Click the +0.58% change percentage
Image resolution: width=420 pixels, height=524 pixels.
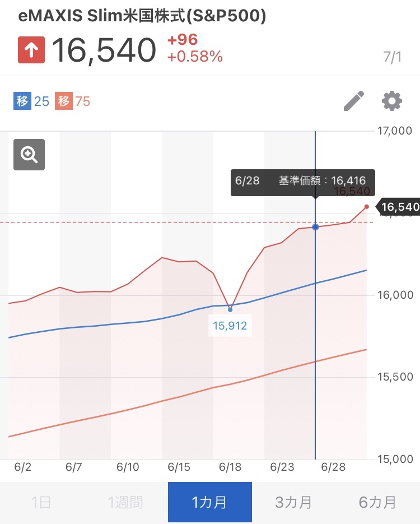tap(195, 57)
